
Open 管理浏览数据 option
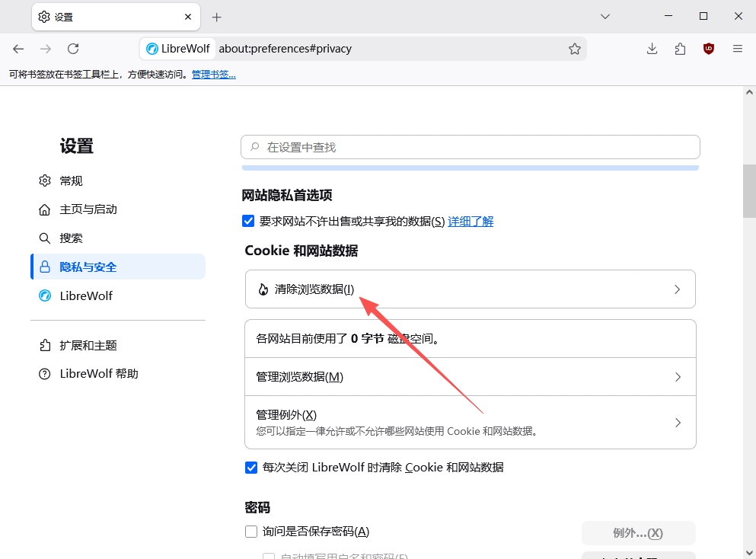coord(470,377)
